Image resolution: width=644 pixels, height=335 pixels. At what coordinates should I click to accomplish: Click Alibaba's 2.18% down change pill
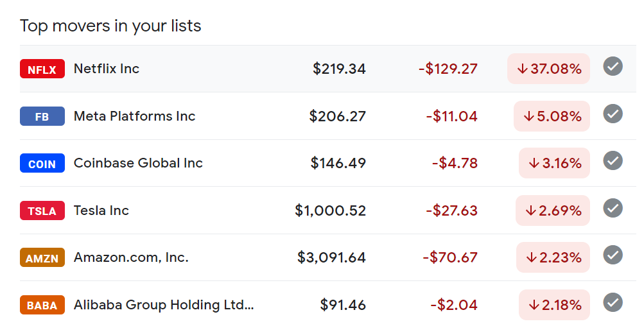click(x=555, y=305)
